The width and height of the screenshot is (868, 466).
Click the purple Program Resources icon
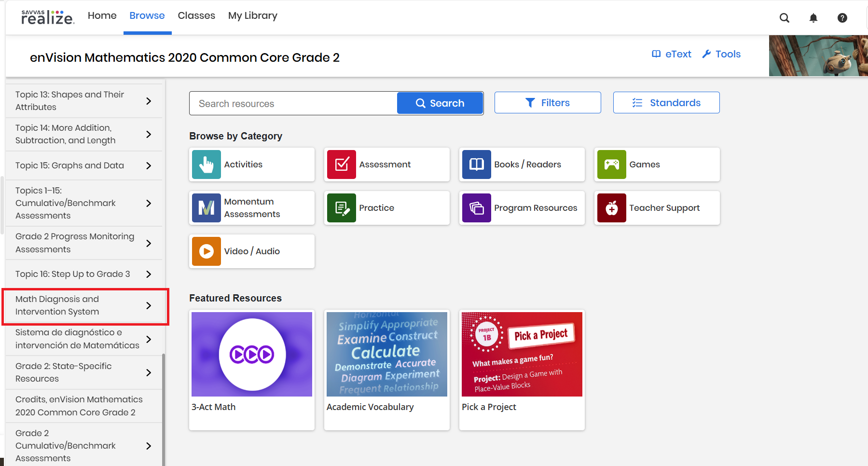(x=477, y=208)
